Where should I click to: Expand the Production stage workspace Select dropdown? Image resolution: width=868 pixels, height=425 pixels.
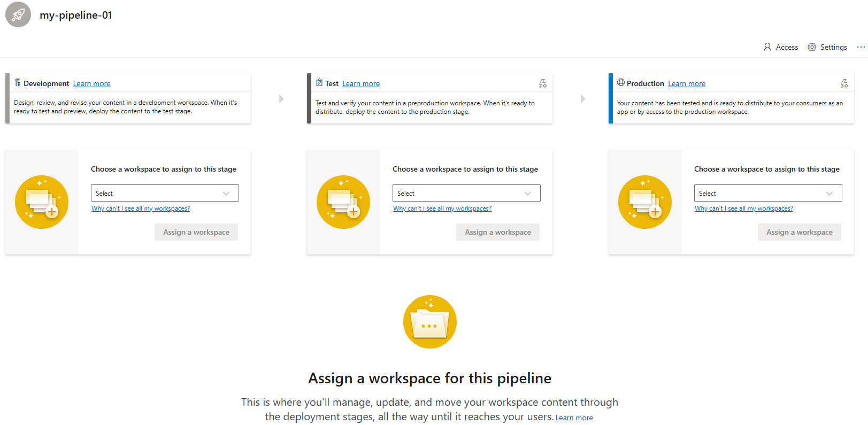point(768,193)
